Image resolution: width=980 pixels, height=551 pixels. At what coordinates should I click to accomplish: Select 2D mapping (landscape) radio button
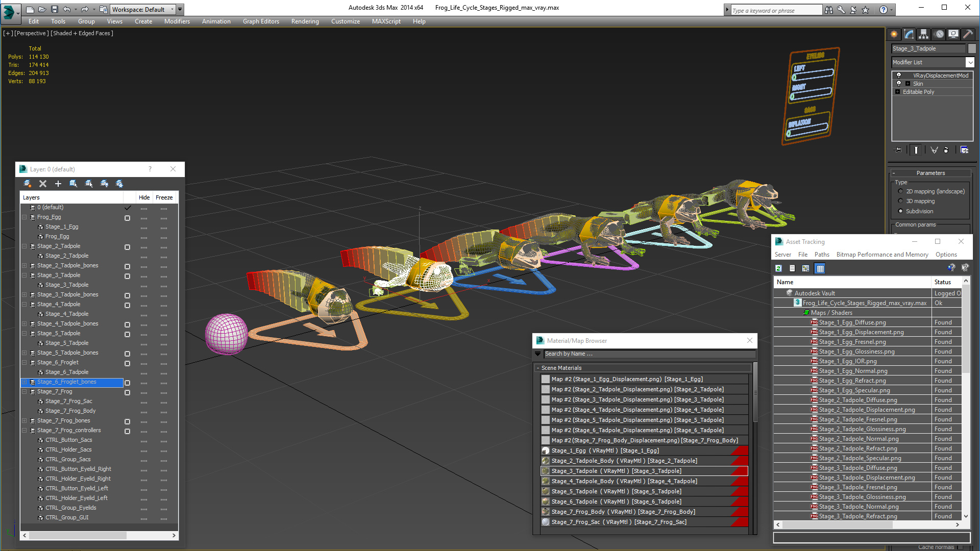click(900, 191)
